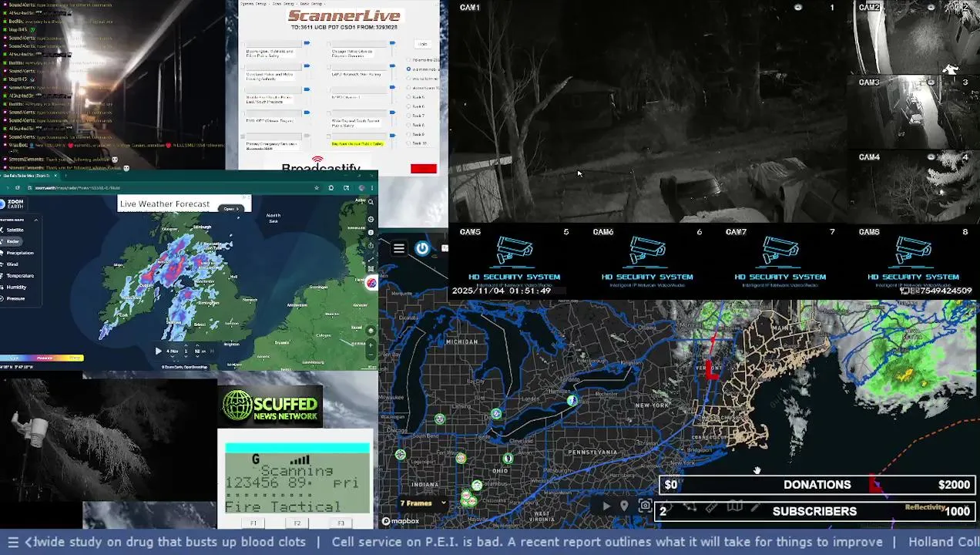
Task: Select the Bank 9 radio button
Action: (x=408, y=134)
